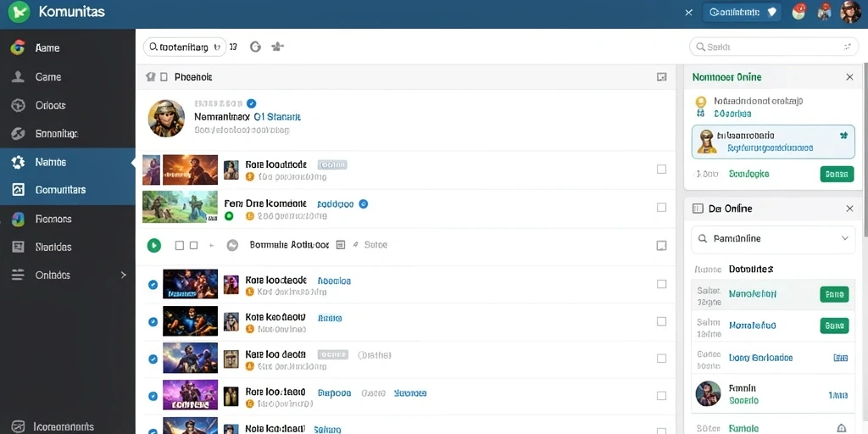Open the Dony Gorloadoe link

pyautogui.click(x=760, y=358)
